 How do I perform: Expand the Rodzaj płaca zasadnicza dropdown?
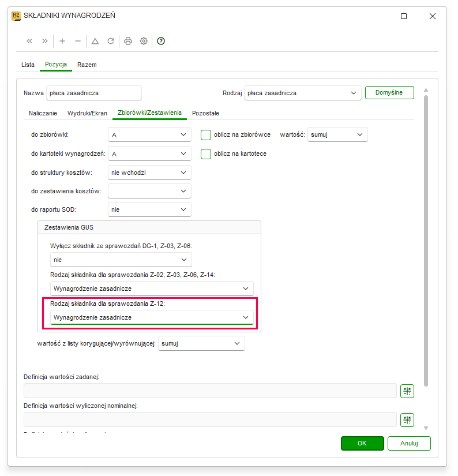click(x=303, y=93)
